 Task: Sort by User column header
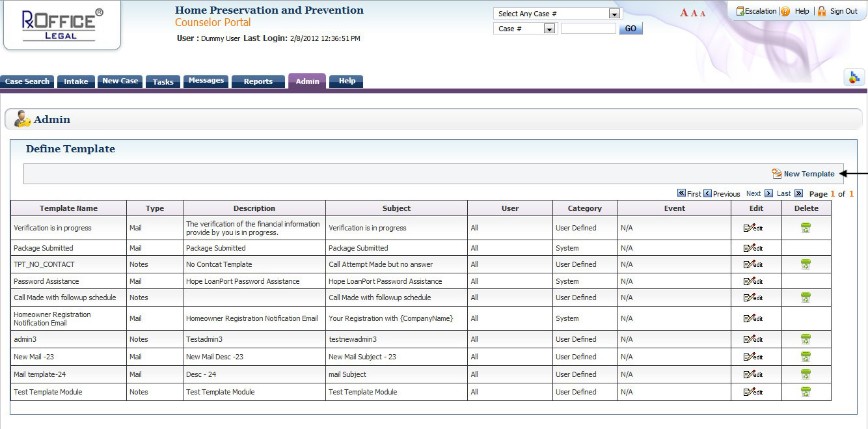coord(510,208)
